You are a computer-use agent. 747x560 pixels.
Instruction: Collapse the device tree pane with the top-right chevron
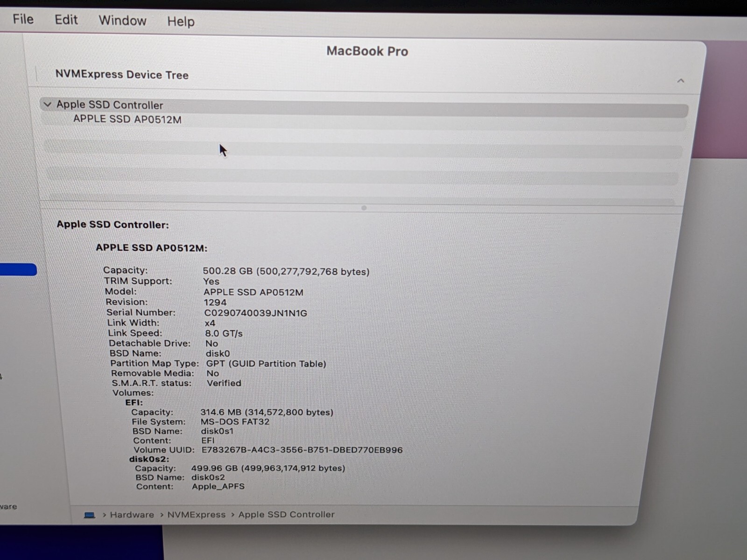[x=680, y=81]
